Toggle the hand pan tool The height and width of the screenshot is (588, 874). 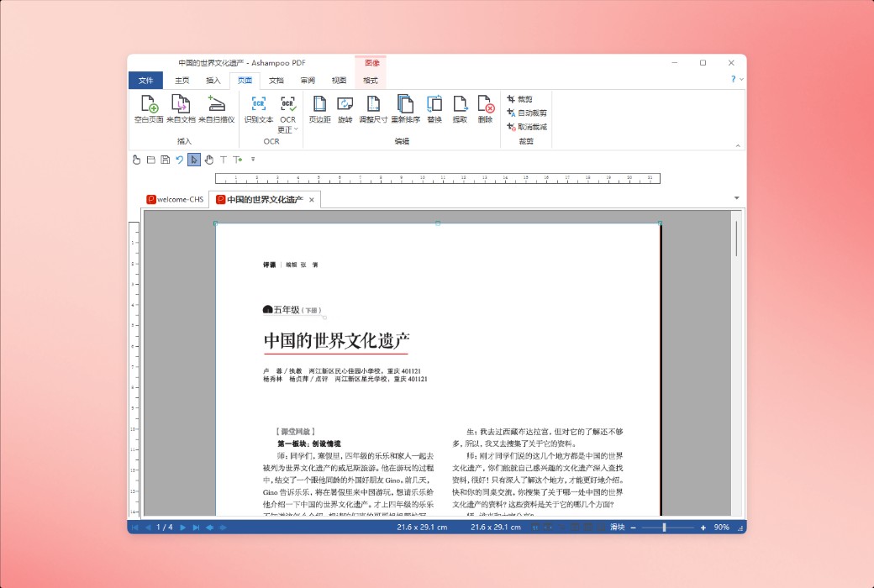pos(208,160)
